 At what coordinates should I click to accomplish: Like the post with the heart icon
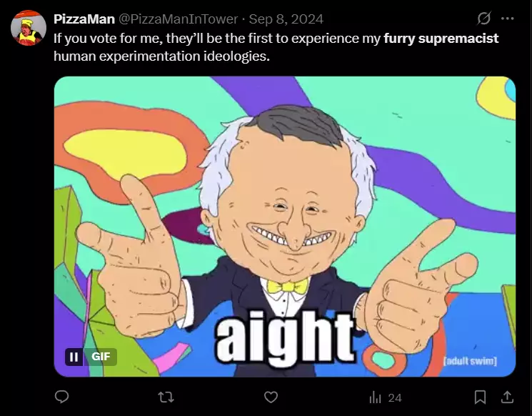coord(271,397)
